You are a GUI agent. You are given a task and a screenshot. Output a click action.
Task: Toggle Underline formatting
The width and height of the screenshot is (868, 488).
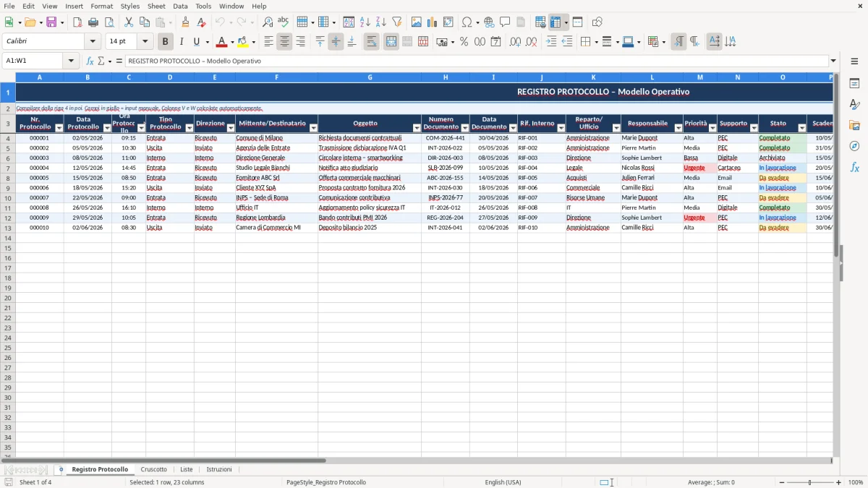click(196, 42)
